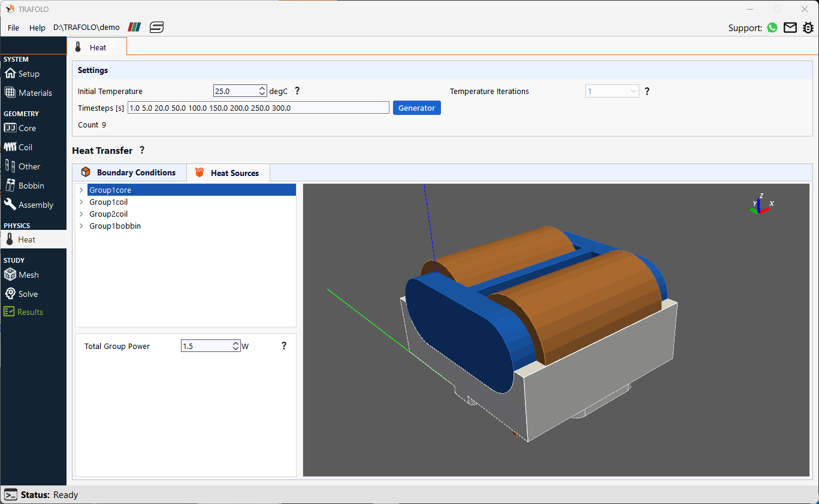Open the File menu
The height and width of the screenshot is (504, 819).
tap(13, 28)
